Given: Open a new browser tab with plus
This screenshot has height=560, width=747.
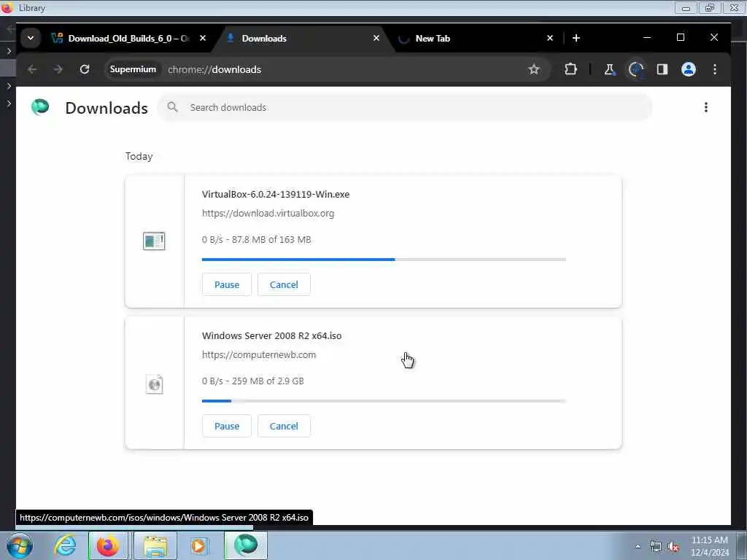Looking at the screenshot, I should pos(576,38).
